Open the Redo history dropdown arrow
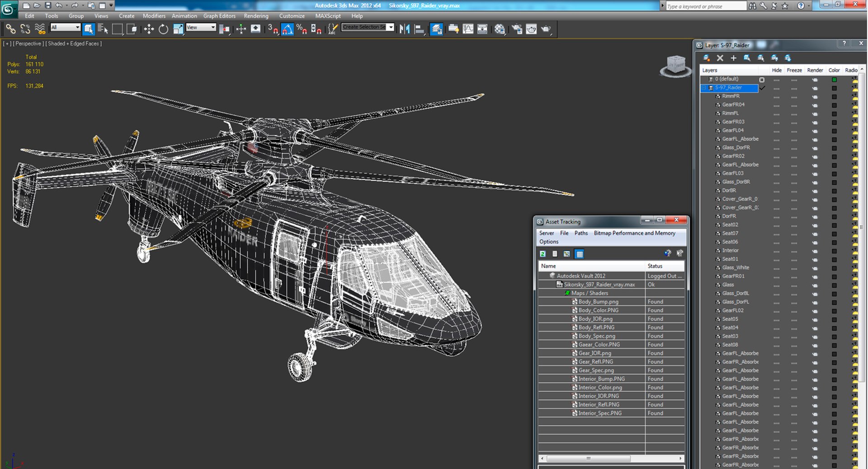This screenshot has height=469, width=868. pos(82,5)
